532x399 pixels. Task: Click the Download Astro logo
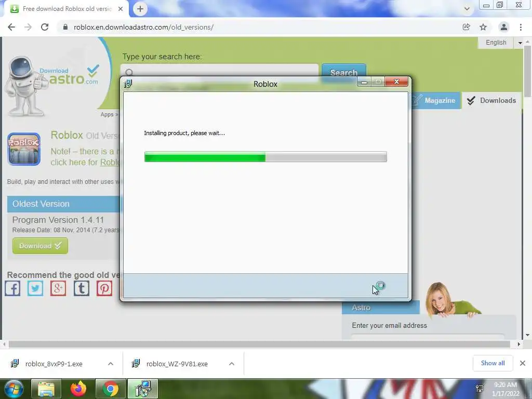pos(52,85)
